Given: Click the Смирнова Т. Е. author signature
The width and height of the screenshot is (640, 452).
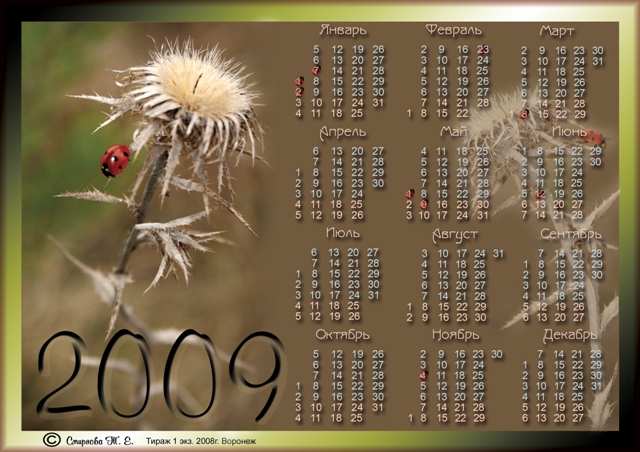Looking at the screenshot, I should (x=99, y=441).
